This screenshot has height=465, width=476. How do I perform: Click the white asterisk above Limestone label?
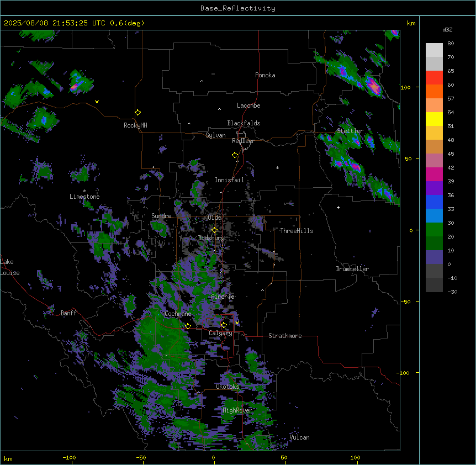tap(84, 191)
